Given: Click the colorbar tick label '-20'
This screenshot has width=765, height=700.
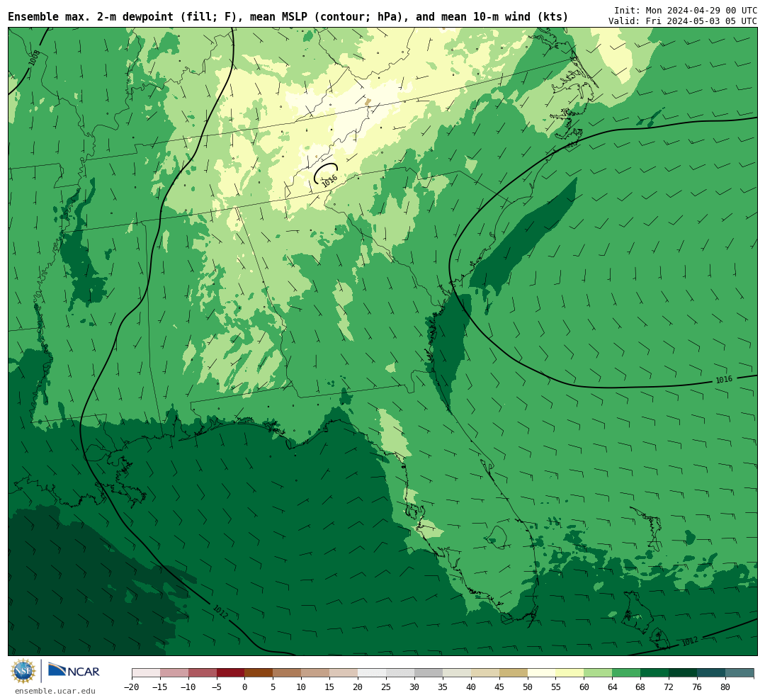Looking at the screenshot, I should tap(132, 687).
